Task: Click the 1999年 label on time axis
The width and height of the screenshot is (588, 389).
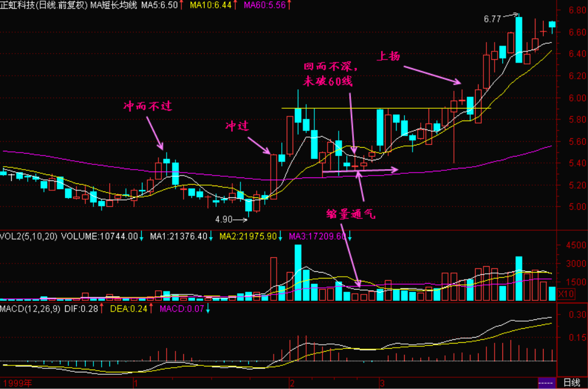Action: (x=15, y=383)
